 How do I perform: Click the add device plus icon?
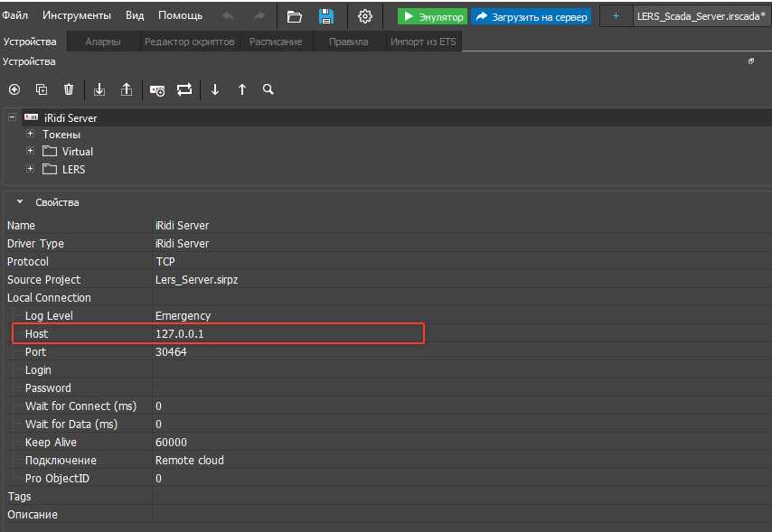point(14,89)
